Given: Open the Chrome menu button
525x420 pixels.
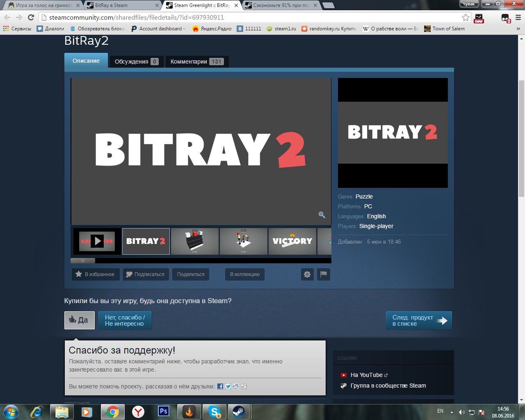Looking at the screenshot, I should (x=518, y=17).
